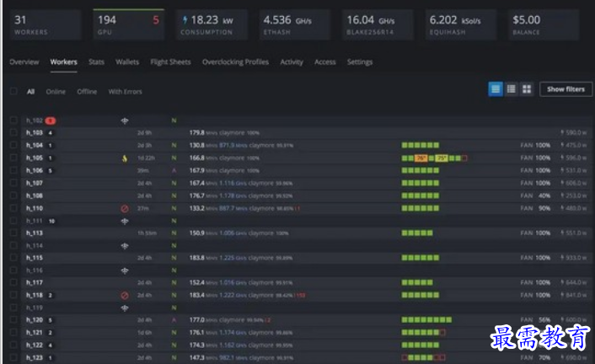
Task: Click offline plug icon for h_102
Action: coord(125,120)
